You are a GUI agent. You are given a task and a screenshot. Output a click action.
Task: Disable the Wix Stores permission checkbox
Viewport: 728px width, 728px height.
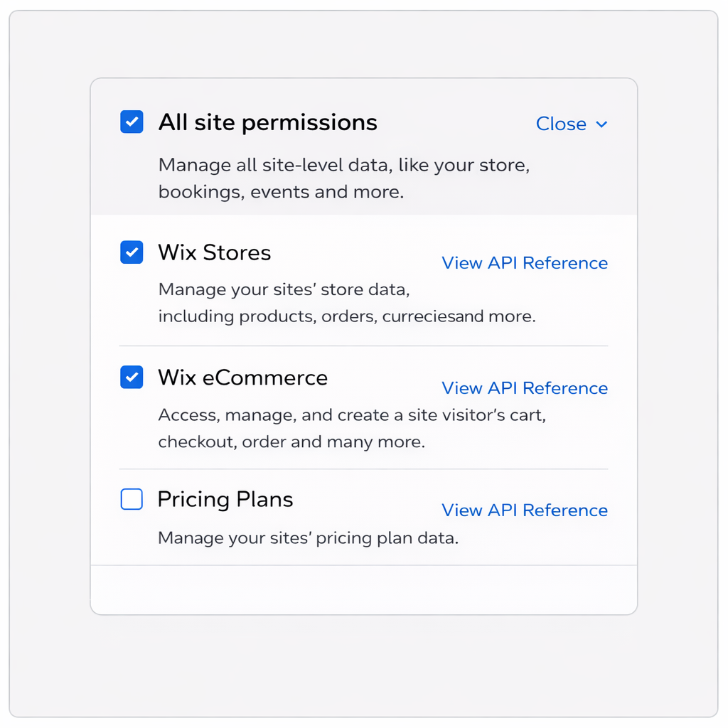click(132, 252)
